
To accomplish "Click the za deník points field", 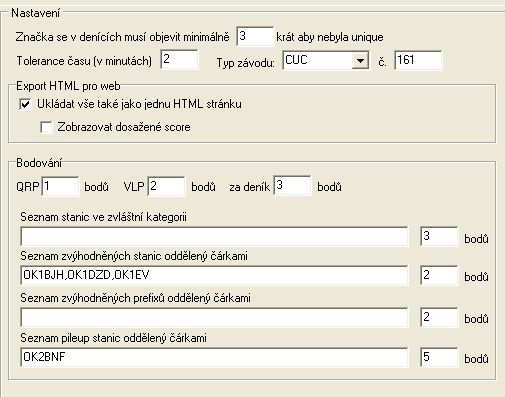I will [292, 186].
